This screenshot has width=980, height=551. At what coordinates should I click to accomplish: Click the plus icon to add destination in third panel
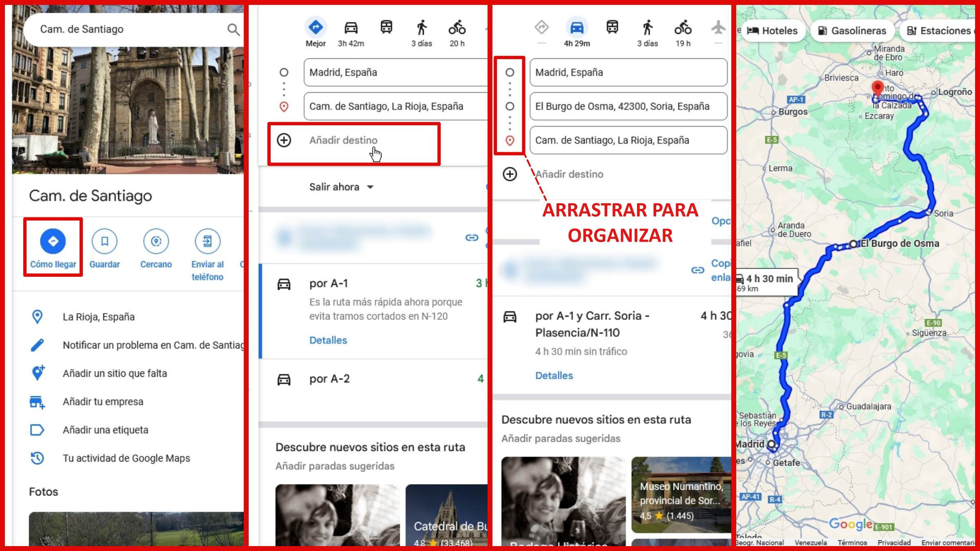510,174
